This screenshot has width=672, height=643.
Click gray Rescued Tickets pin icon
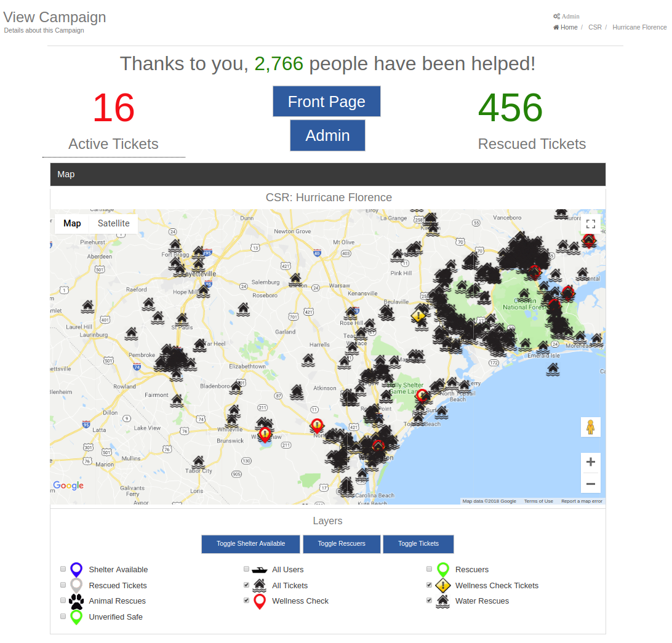point(76,585)
